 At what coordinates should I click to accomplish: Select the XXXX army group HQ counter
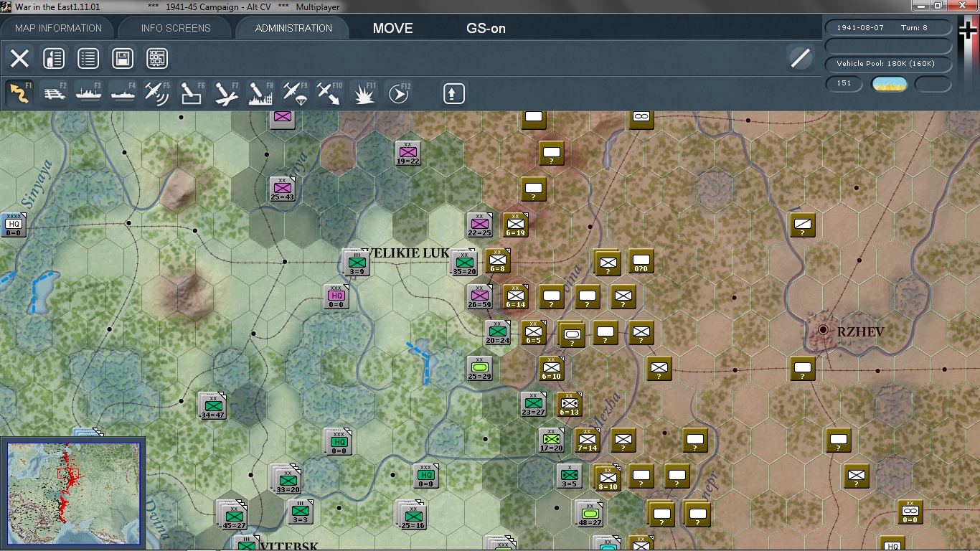(x=13, y=225)
